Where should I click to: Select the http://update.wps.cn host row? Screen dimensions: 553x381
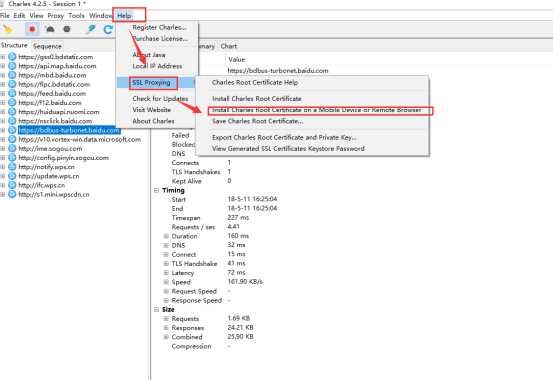click(x=49, y=176)
